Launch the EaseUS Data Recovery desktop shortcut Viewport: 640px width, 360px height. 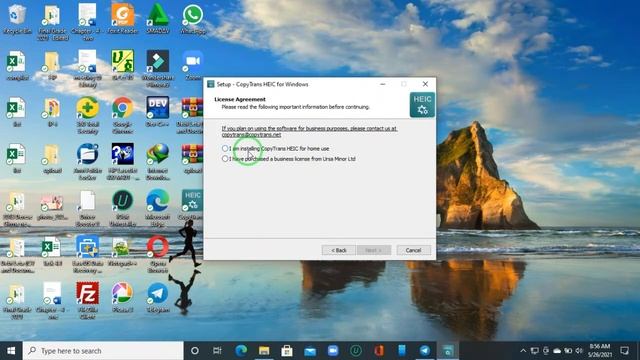[x=87, y=255]
